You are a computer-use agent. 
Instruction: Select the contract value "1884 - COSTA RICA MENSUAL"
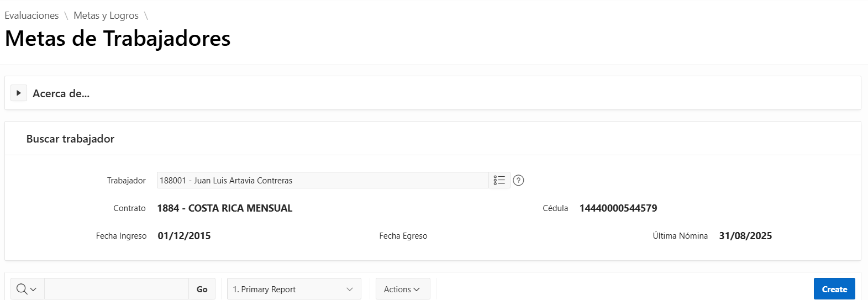224,208
